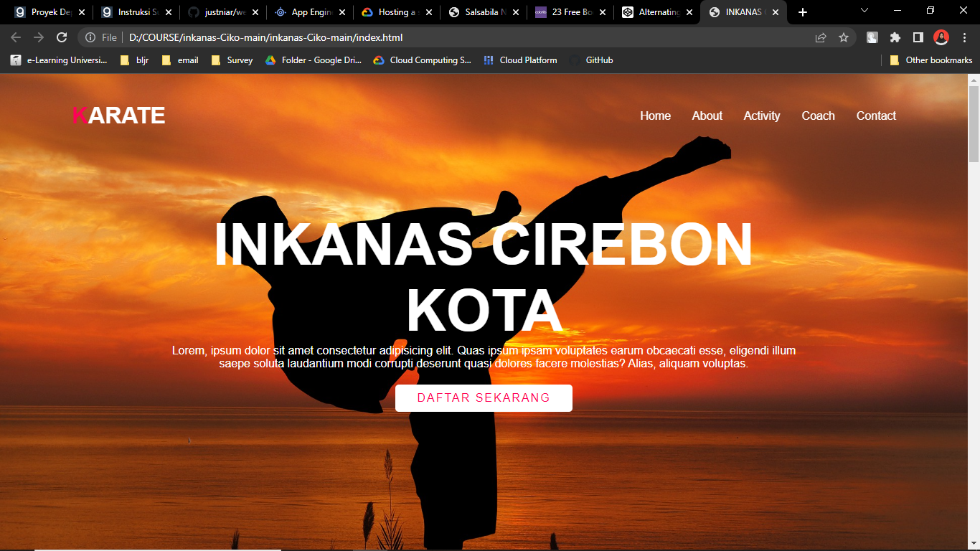Screen dimensions: 980x551
Task: Click the new tab plus button
Action: coord(803,12)
